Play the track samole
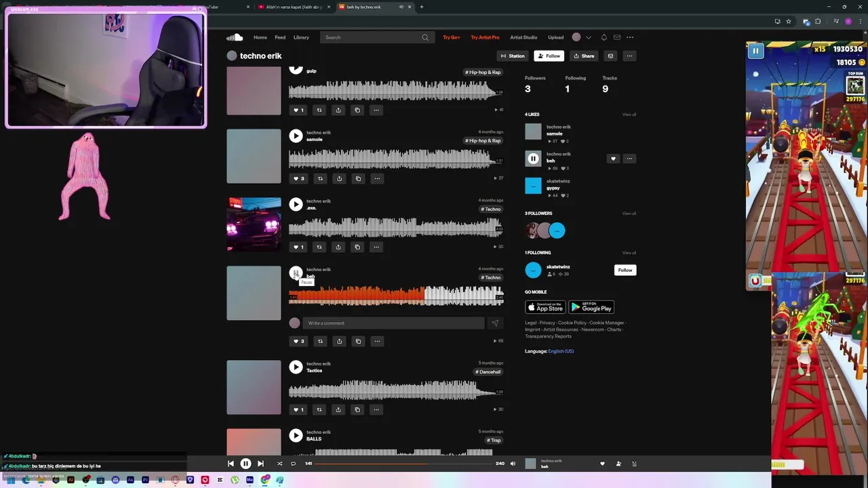 click(x=296, y=136)
